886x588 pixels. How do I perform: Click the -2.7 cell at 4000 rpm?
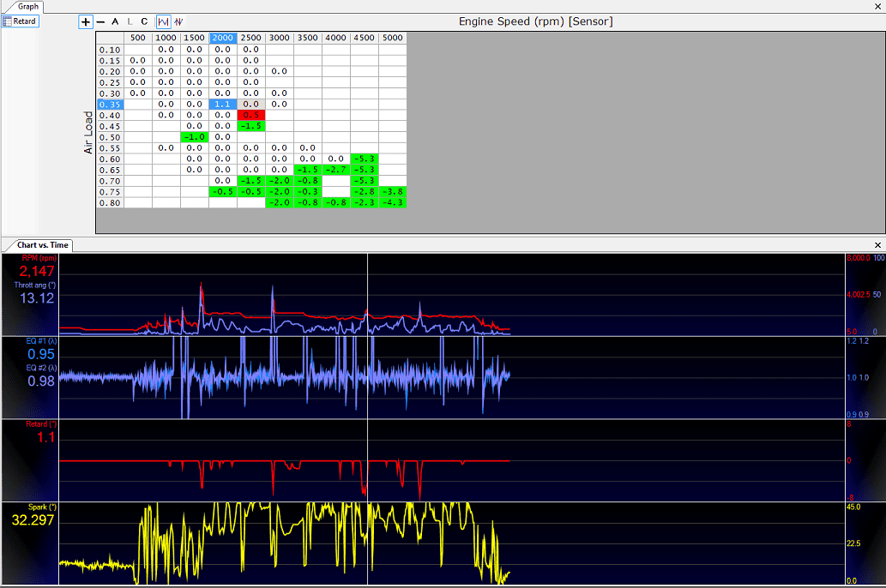tap(336, 170)
